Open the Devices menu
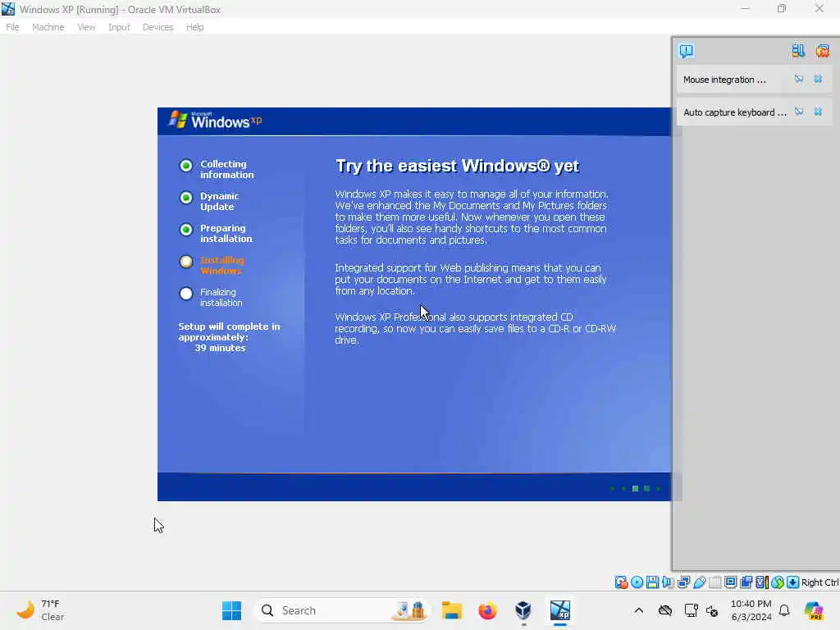This screenshot has height=630, width=840. tap(157, 27)
